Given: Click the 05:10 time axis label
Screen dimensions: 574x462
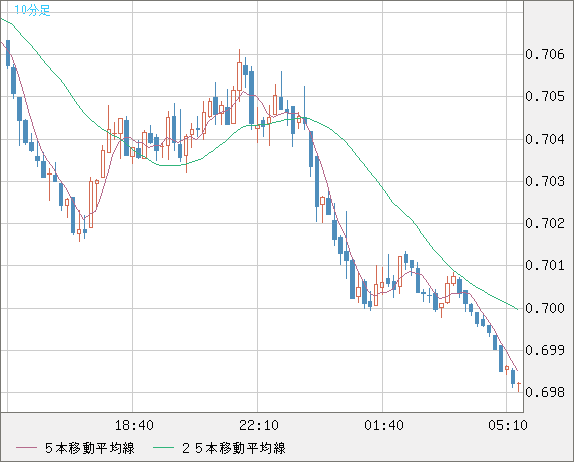Looking at the screenshot, I should coord(508,425).
